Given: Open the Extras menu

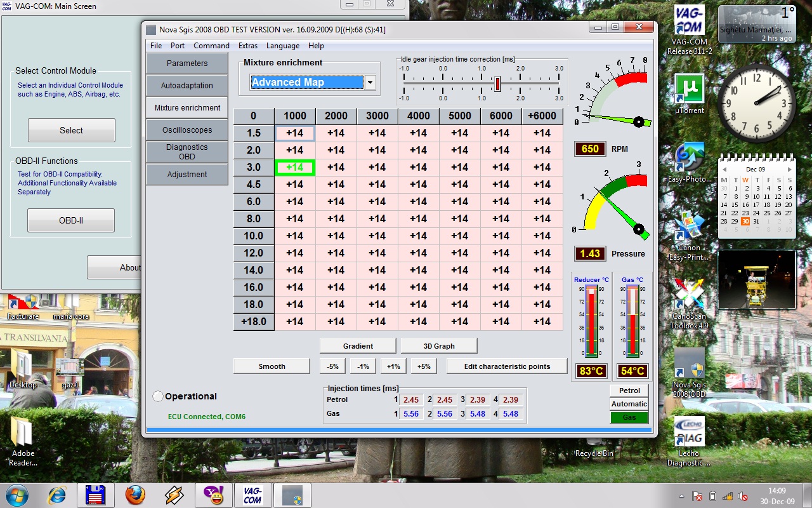Looking at the screenshot, I should point(248,46).
